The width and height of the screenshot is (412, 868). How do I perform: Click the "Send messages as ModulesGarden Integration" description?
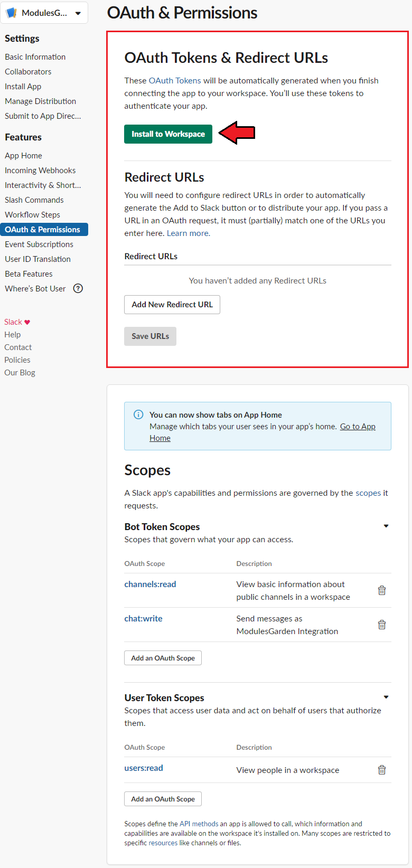287,625
